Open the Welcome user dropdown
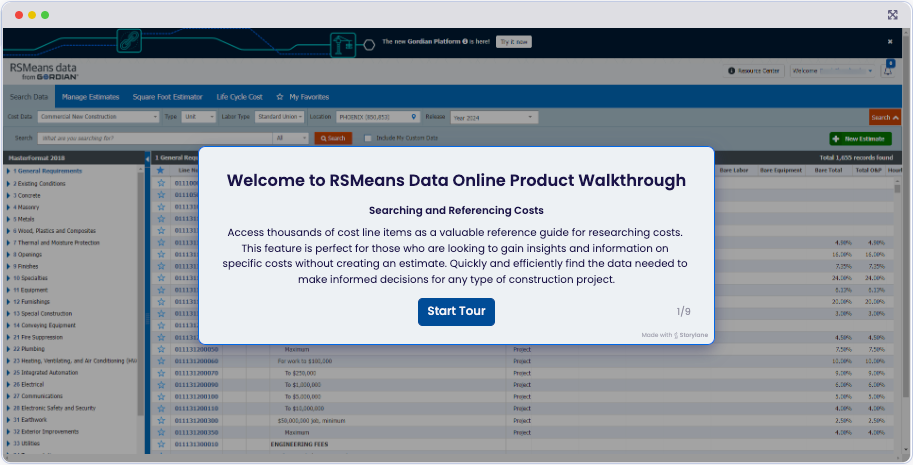 pyautogui.click(x=833, y=71)
